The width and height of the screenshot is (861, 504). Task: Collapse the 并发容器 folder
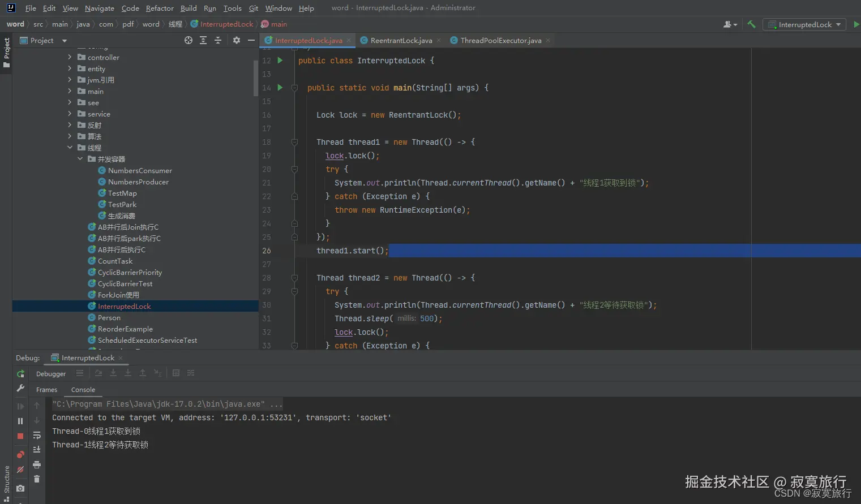[x=80, y=159]
